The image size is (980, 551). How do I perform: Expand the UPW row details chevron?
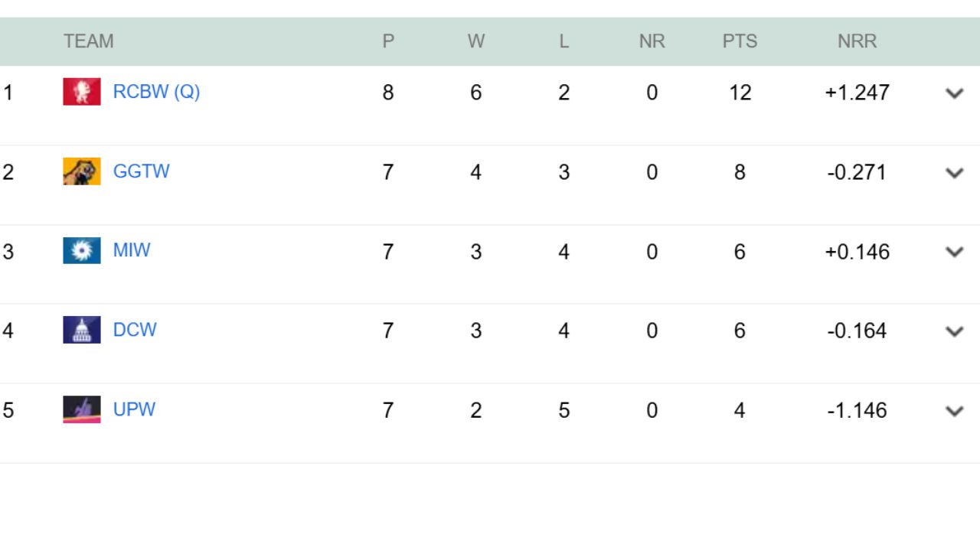954,411
